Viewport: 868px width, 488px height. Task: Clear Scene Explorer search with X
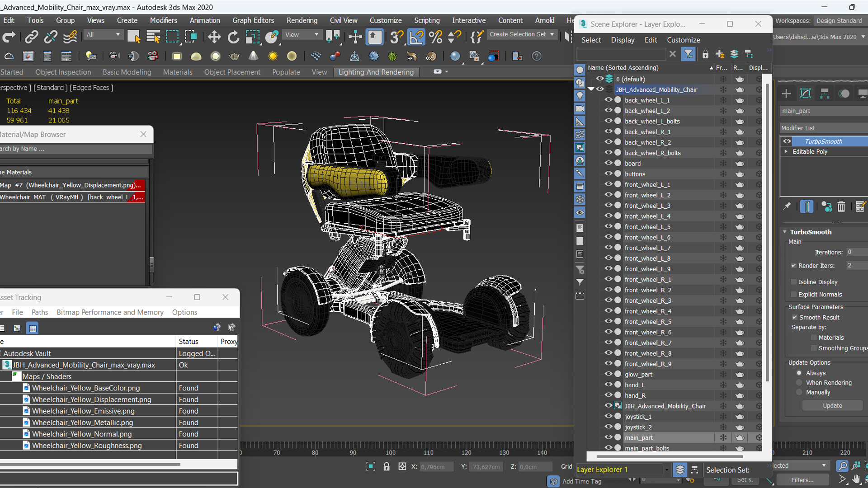tap(672, 54)
